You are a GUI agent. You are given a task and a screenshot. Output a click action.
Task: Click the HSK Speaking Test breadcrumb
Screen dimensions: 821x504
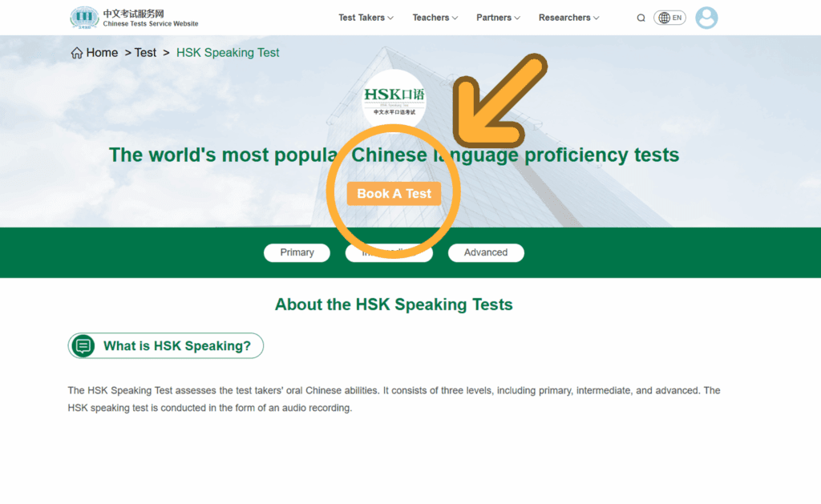(228, 53)
